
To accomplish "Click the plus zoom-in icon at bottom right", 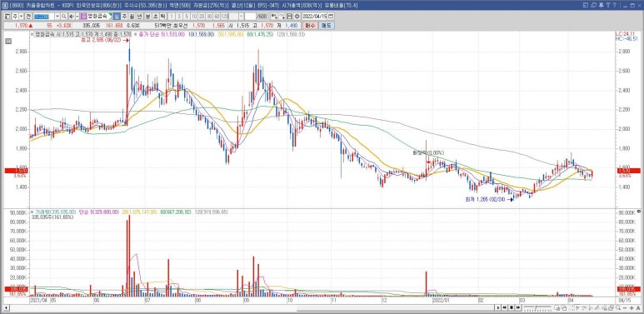I will tap(632, 308).
